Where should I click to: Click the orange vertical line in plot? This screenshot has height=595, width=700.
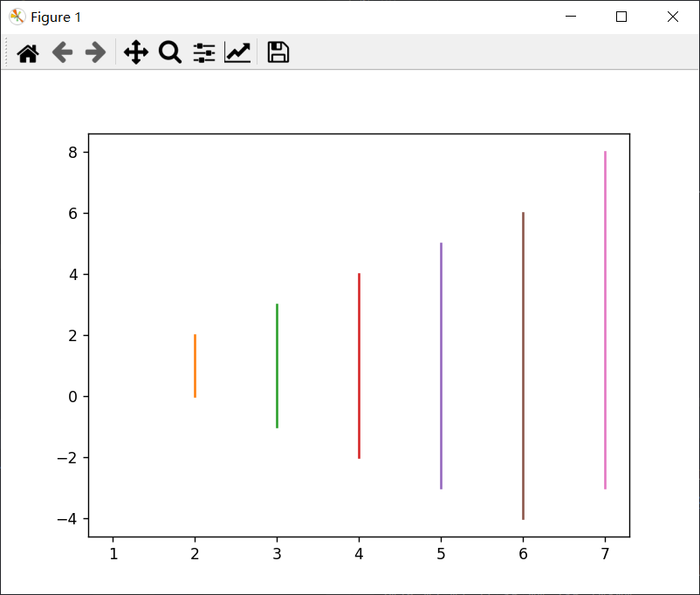(x=195, y=366)
